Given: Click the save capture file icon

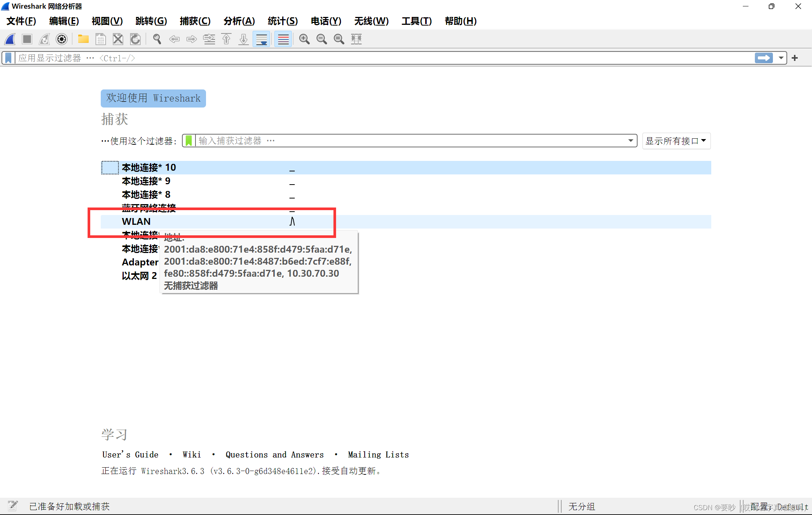Looking at the screenshot, I should [101, 39].
